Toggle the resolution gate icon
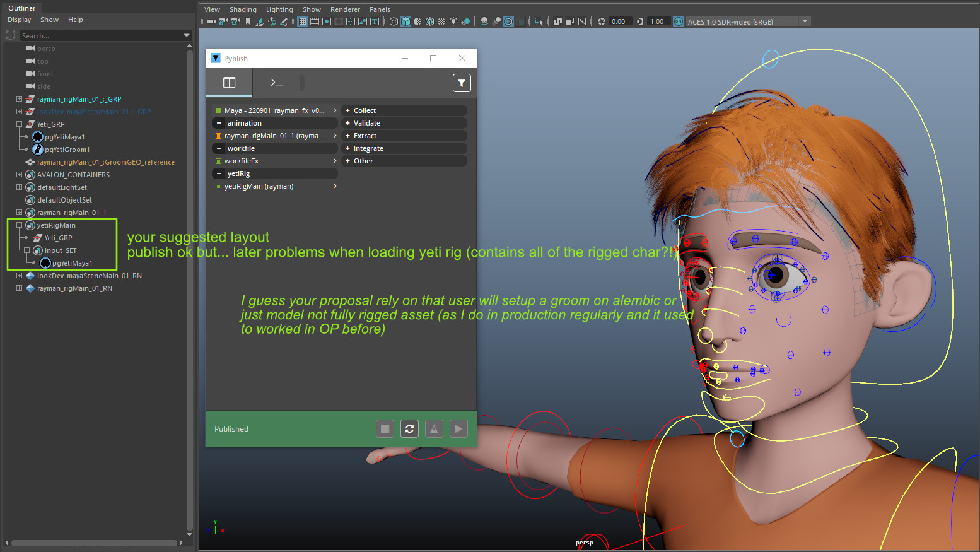 (327, 21)
